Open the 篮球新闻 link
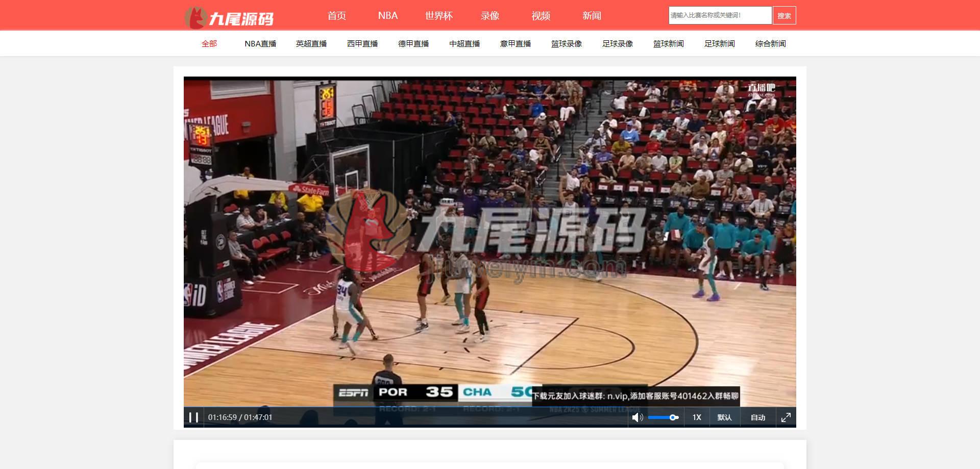This screenshot has width=980, height=469. [x=669, y=44]
